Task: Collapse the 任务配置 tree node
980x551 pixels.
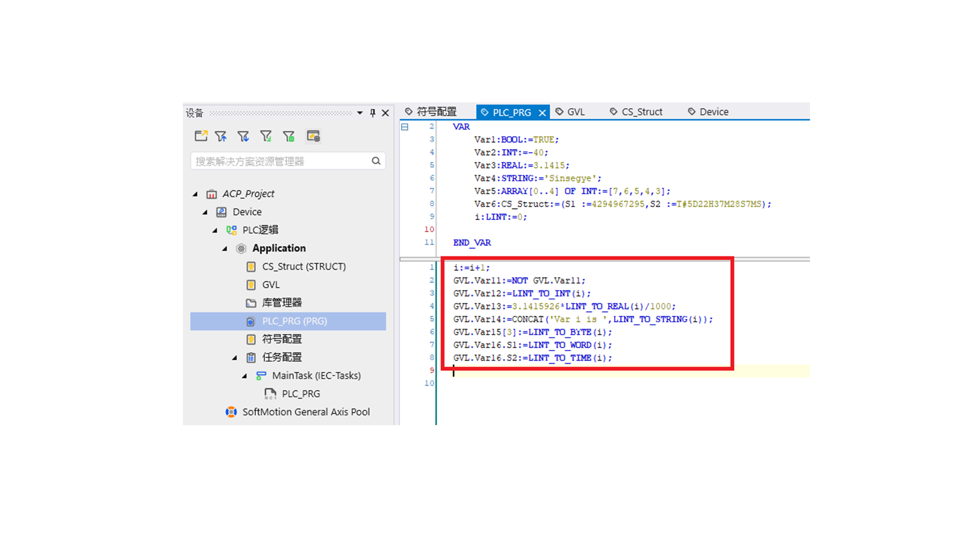Action: pyautogui.click(x=235, y=358)
